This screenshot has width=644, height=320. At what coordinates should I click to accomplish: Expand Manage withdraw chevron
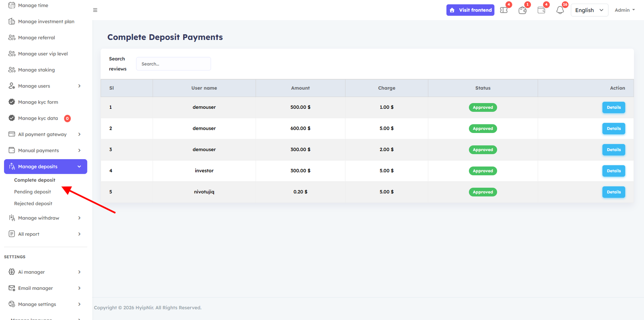pos(79,218)
